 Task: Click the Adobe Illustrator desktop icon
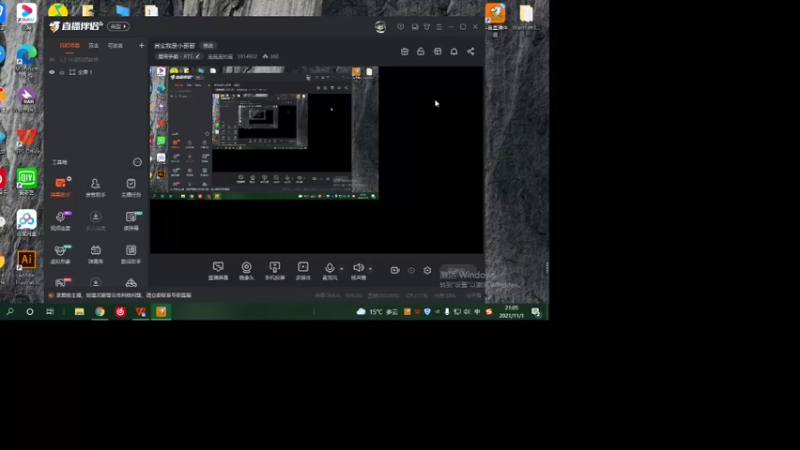pyautogui.click(x=27, y=267)
